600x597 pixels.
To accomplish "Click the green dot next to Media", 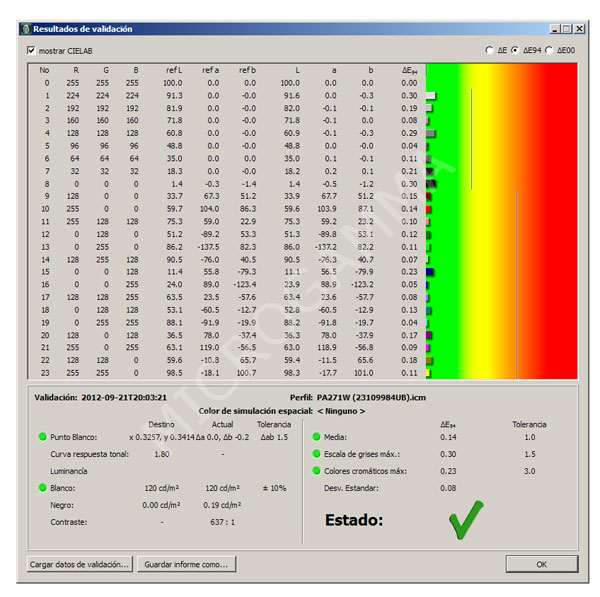I will click(316, 437).
